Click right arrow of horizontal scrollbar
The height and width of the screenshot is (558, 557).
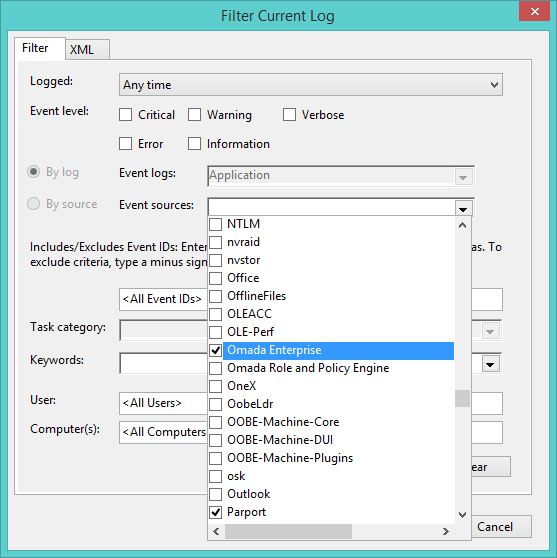tap(446, 532)
